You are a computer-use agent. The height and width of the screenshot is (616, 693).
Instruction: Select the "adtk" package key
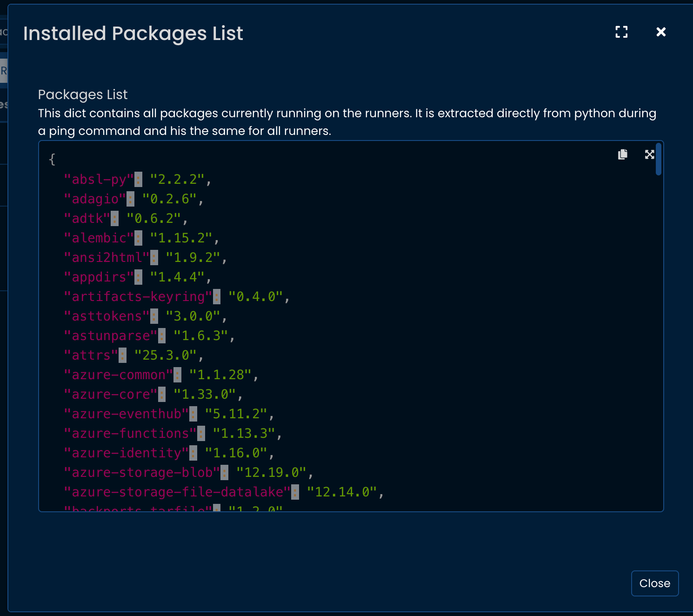[x=87, y=219]
